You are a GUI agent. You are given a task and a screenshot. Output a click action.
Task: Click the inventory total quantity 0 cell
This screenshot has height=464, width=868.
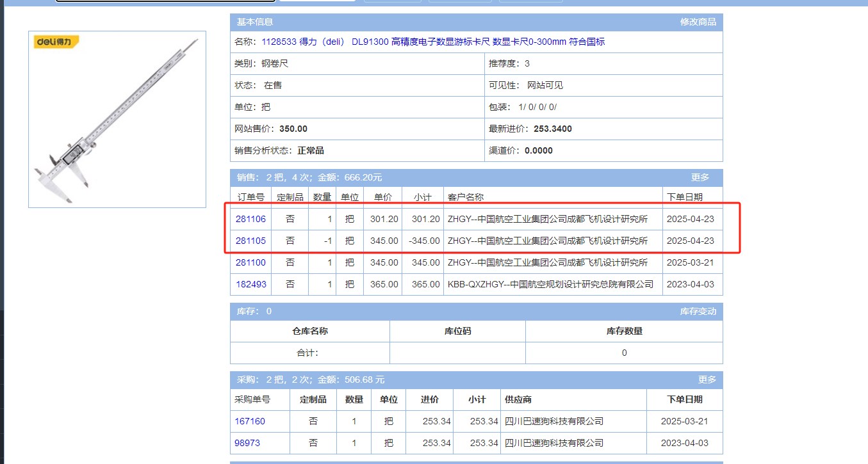point(624,353)
